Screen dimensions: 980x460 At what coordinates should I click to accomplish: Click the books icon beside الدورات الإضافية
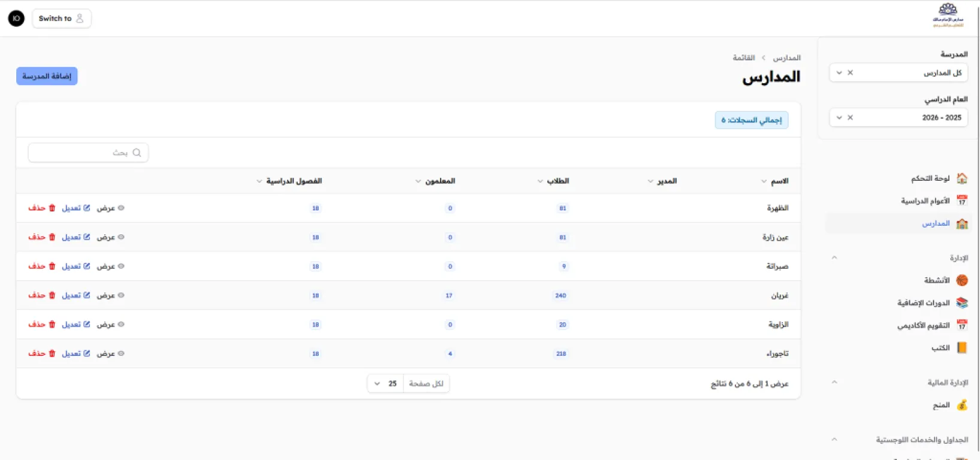pyautogui.click(x=962, y=303)
